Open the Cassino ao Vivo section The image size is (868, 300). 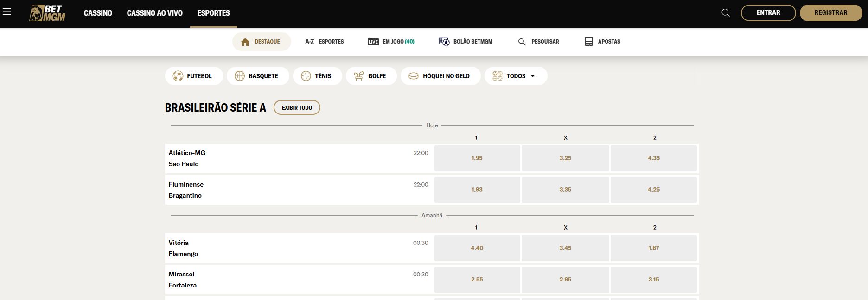(155, 13)
